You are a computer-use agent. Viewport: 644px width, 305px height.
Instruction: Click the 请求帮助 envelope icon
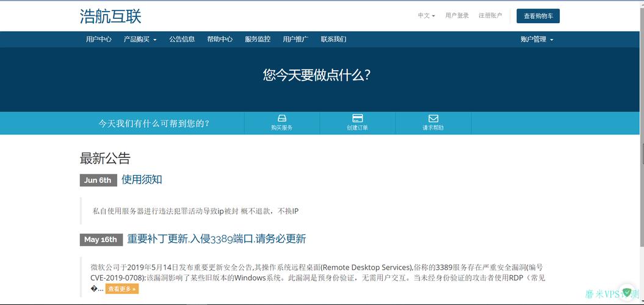(433, 118)
